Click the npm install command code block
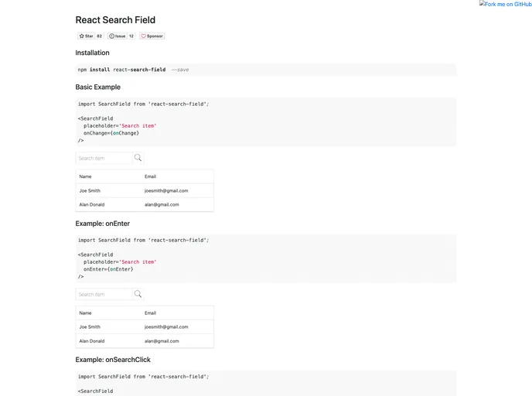The image size is (532, 396). [x=266, y=70]
